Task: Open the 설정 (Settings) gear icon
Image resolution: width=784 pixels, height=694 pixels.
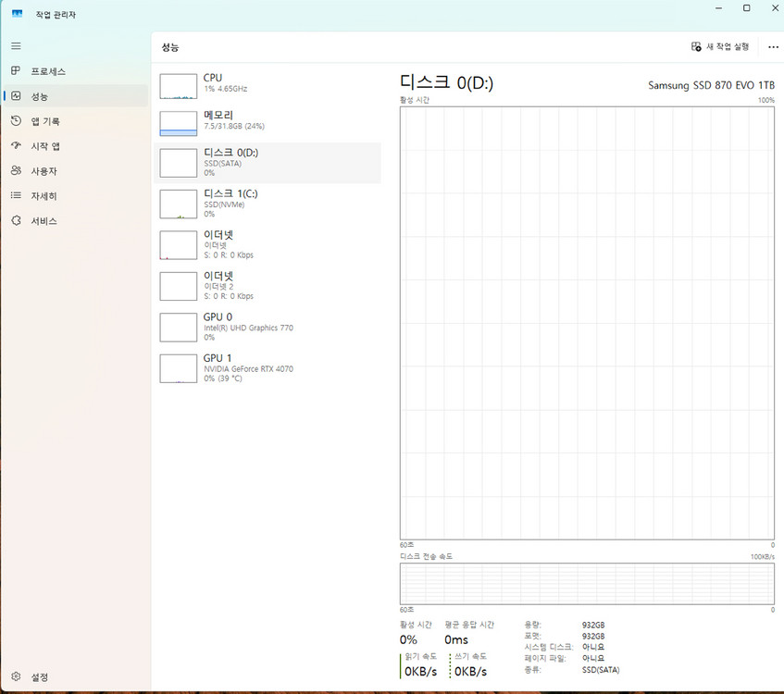Action: point(16,676)
